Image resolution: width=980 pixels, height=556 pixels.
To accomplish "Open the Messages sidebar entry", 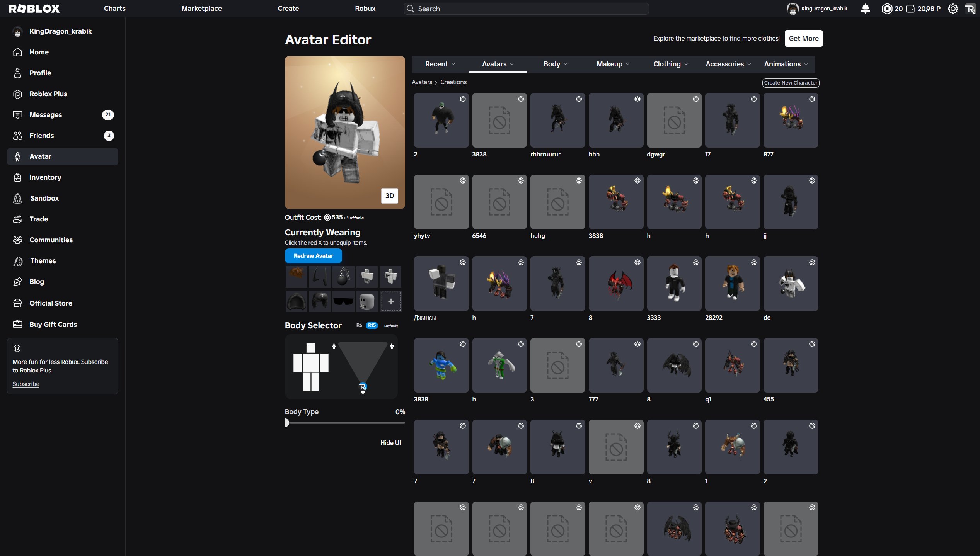I will (63, 115).
